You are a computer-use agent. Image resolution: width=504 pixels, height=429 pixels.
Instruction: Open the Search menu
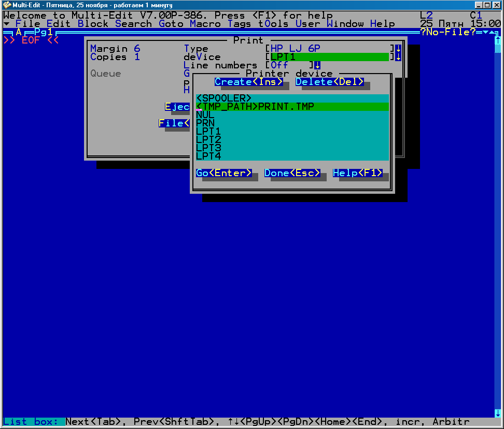click(133, 24)
